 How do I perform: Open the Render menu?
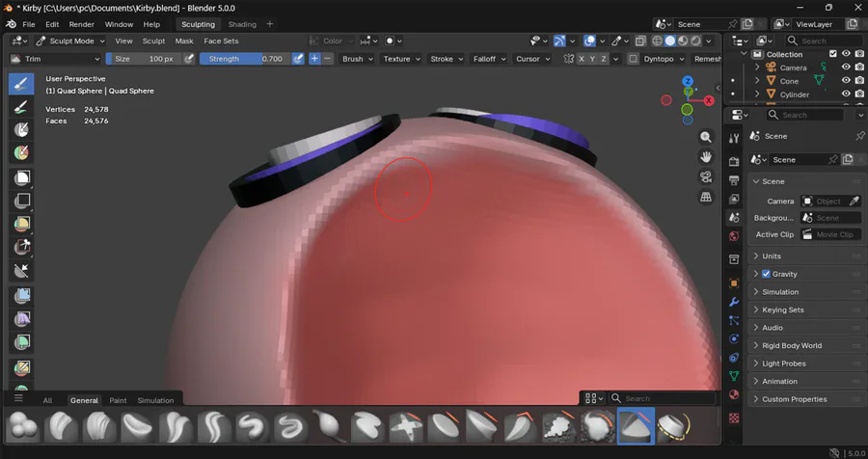81,24
